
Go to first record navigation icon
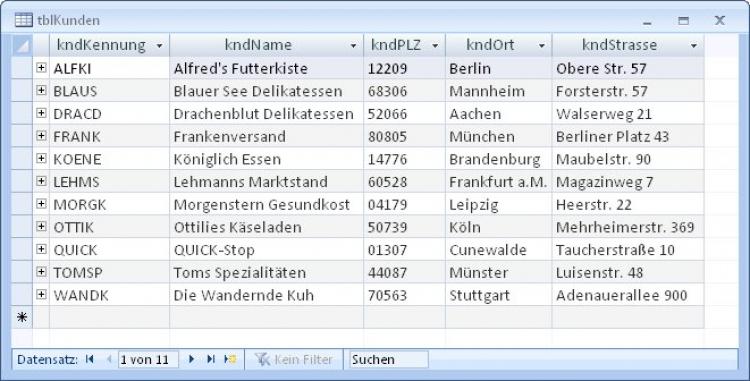click(x=89, y=359)
